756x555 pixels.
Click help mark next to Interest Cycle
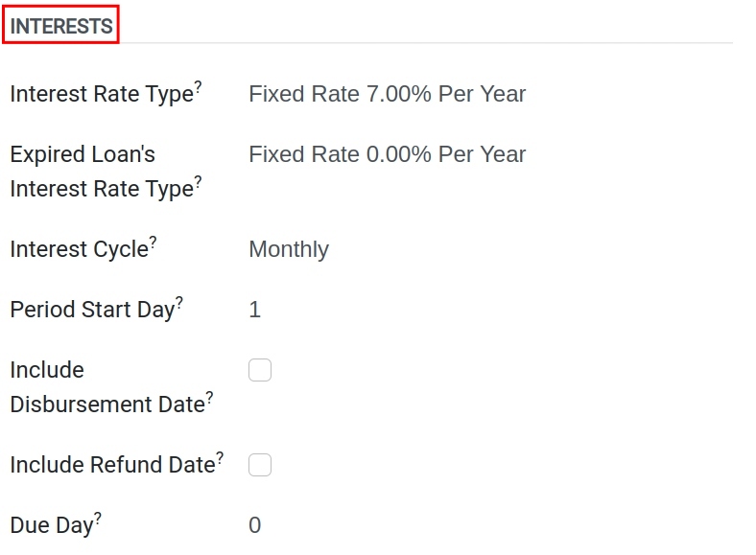click(153, 242)
